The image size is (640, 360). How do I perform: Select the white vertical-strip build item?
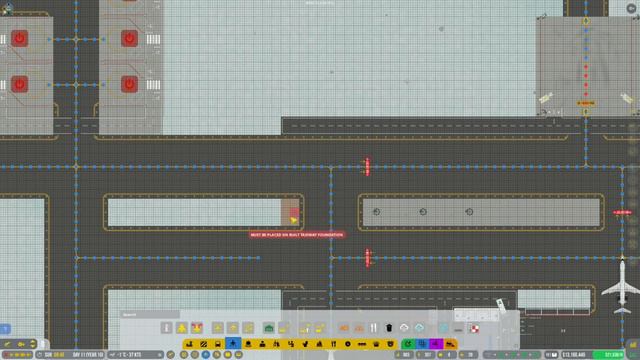(167, 328)
